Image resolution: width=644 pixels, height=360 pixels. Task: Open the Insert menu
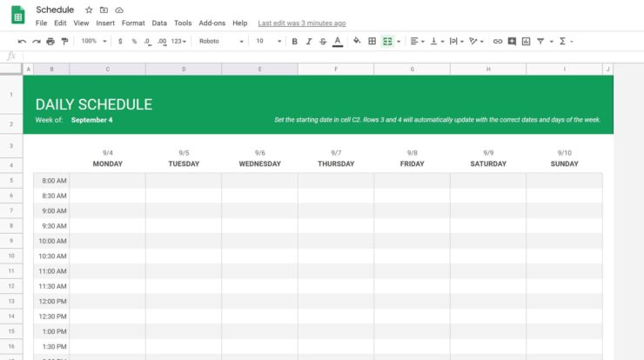pyautogui.click(x=105, y=23)
